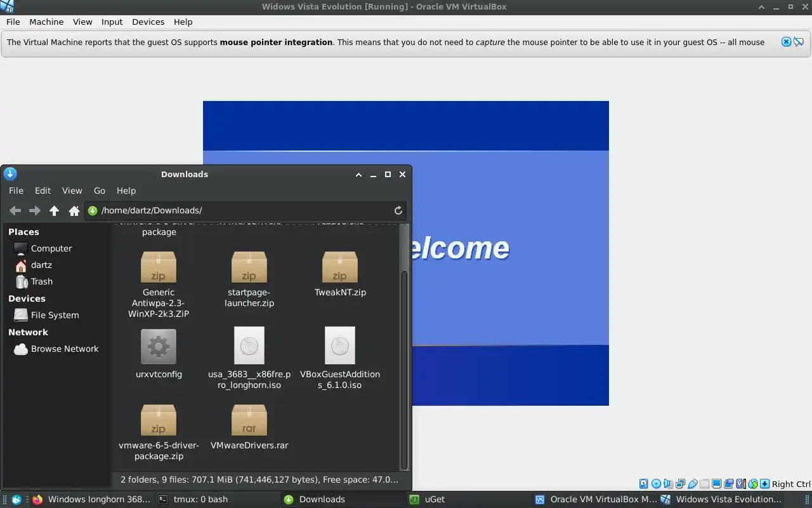Roll up the Downloads window with shade button

coord(358,174)
